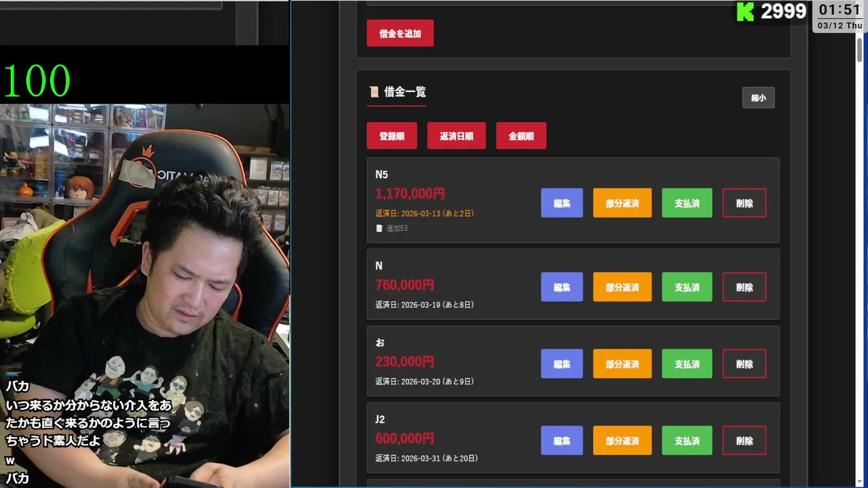Select 部分返済 for the 760,000円 entry
Screen dimensions: 868x488
(622, 287)
